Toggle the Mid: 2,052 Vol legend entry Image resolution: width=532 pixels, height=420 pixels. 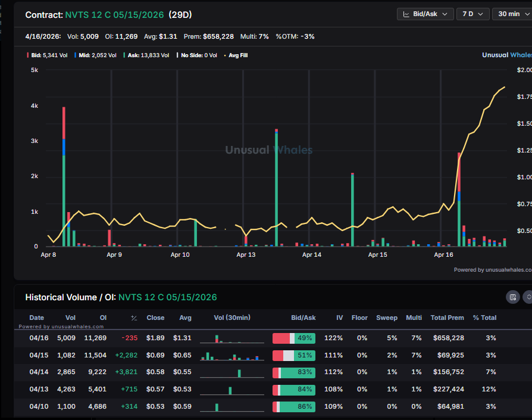[x=95, y=55]
